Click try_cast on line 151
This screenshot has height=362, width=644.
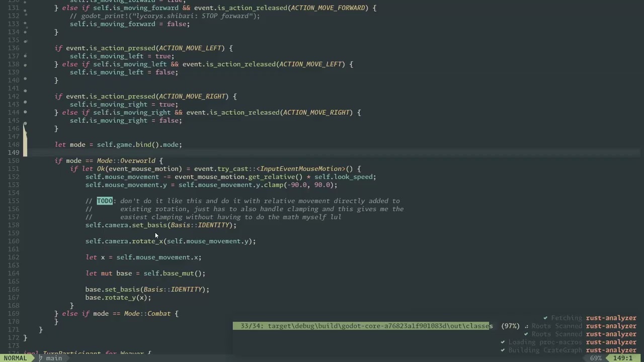[232, 168]
